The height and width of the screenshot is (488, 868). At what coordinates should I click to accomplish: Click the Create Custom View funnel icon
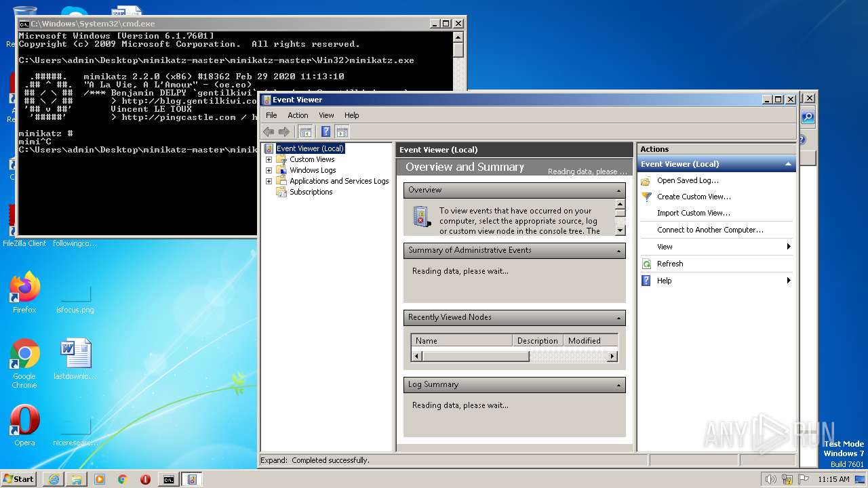(646, 197)
